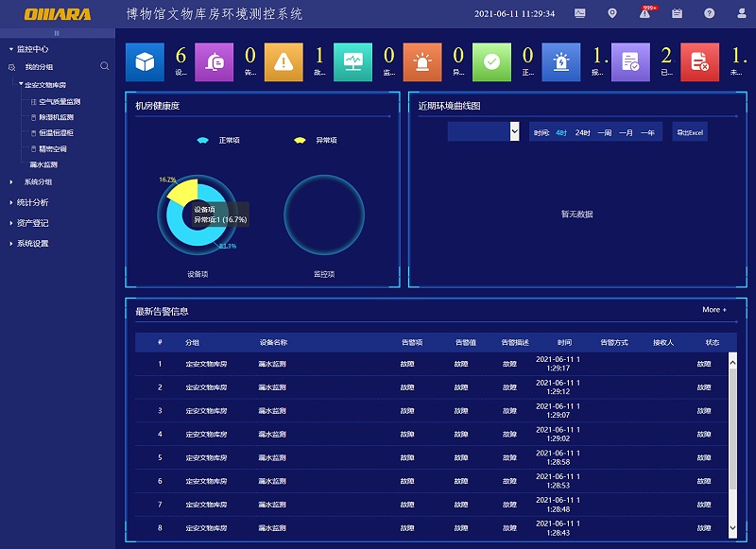The image size is (756, 549).
Task: Open the 系统设置 sidebar menu
Action: click(x=32, y=244)
